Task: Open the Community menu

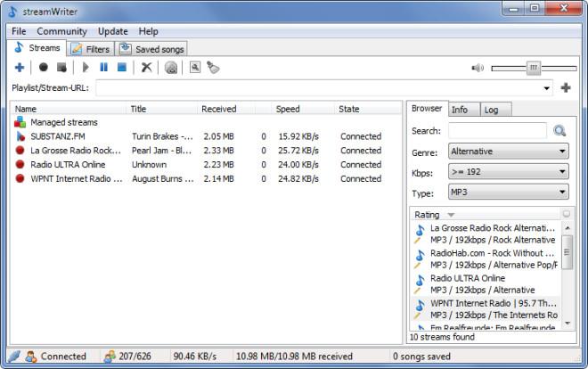Action: coord(61,31)
